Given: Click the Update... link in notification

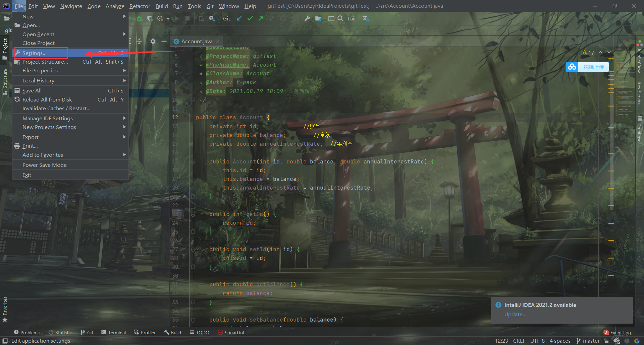Looking at the screenshot, I should click(515, 314).
